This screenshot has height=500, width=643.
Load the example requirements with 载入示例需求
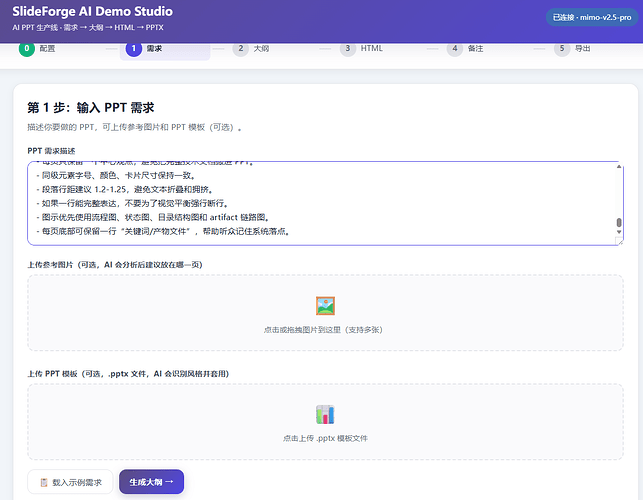[70, 482]
